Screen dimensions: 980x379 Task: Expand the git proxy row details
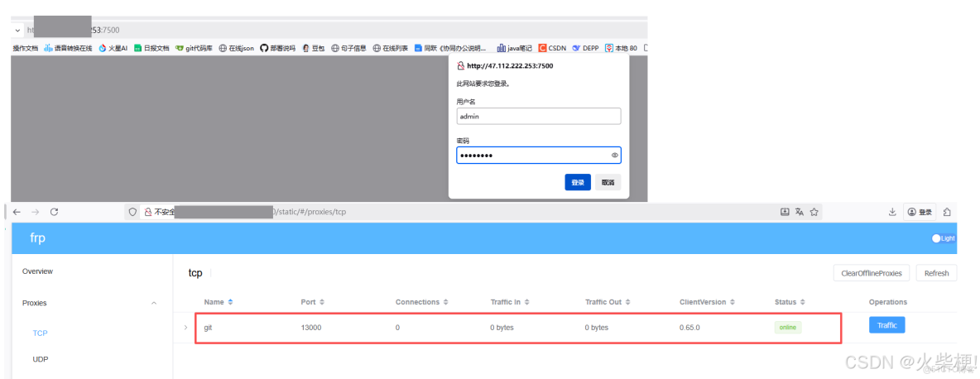(x=185, y=327)
